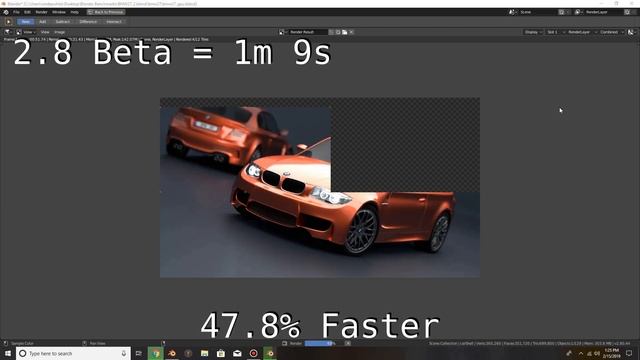Viewport: 640px width, 360px height.
Task: Select the Add selection mode
Action: point(42,22)
